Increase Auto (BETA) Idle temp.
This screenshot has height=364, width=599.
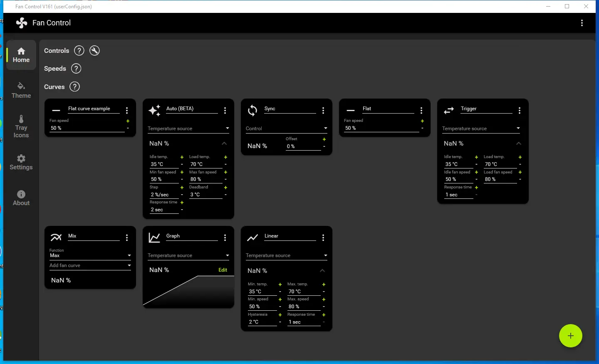[182, 157]
